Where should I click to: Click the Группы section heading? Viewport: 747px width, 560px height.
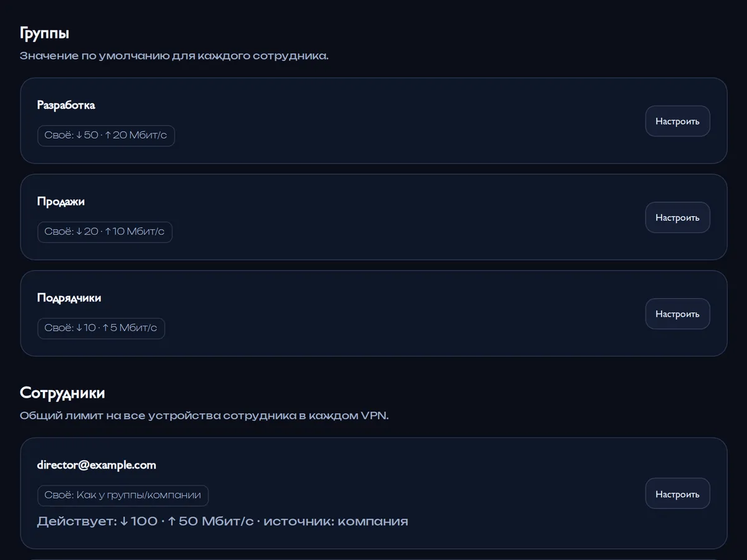click(44, 34)
